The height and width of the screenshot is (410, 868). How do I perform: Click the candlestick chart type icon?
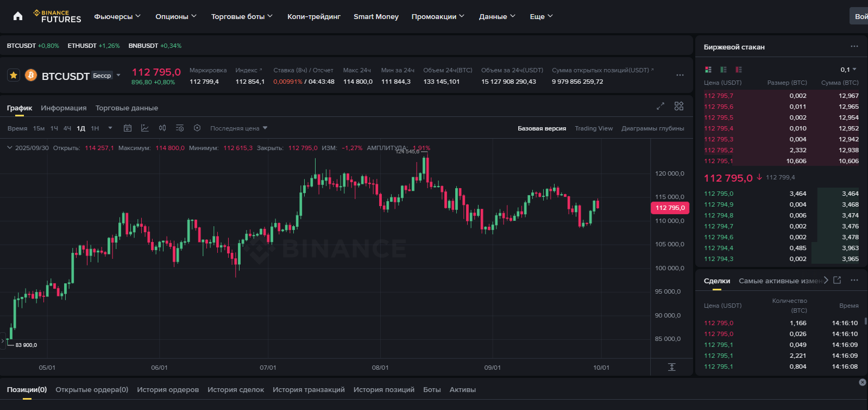click(162, 128)
